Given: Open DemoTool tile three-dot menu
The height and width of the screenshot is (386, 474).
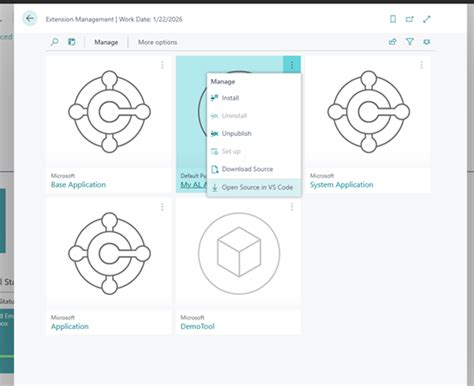Looking at the screenshot, I should pos(292,207).
